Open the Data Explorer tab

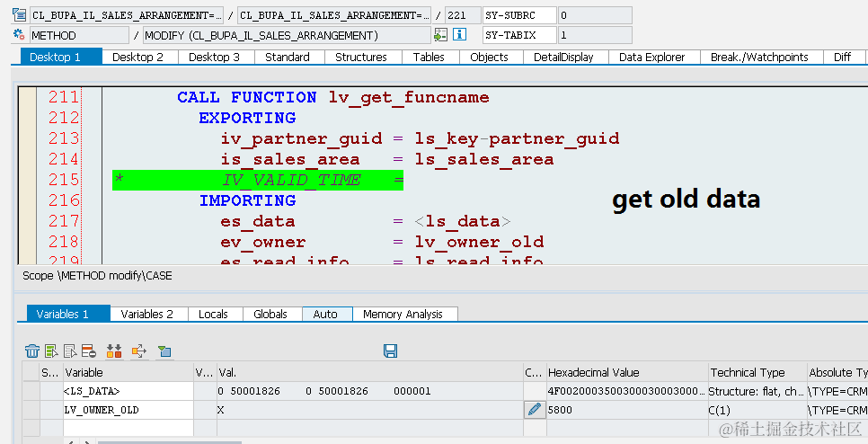652,57
